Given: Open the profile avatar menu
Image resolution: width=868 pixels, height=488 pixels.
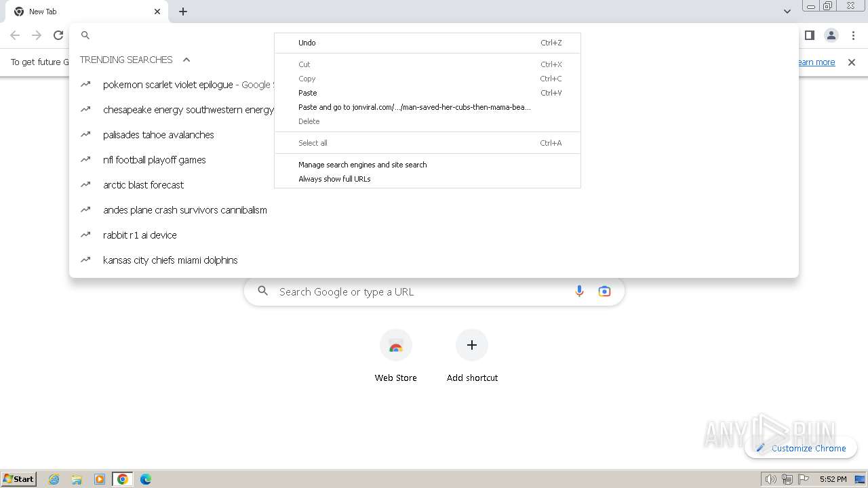Looking at the screenshot, I should [831, 35].
